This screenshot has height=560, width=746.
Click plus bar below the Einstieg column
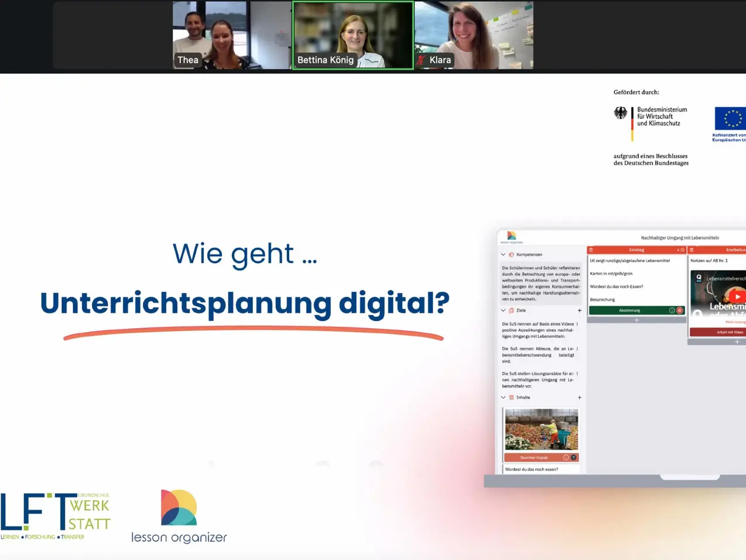click(637, 320)
